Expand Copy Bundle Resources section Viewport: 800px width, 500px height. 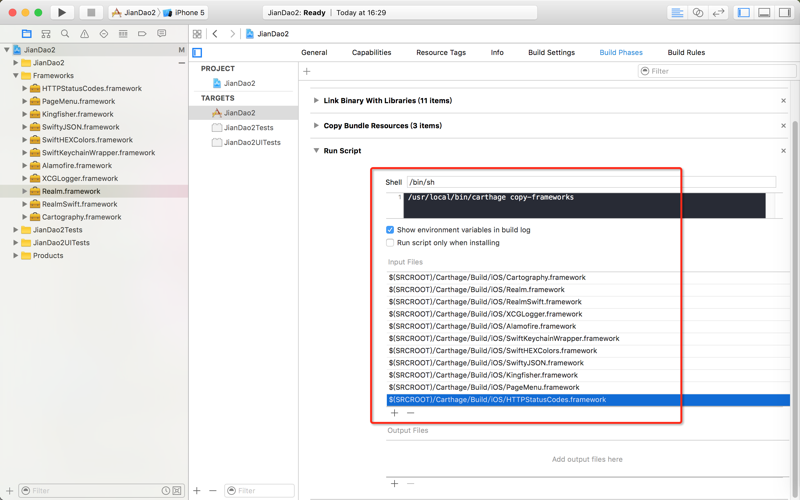click(x=316, y=126)
